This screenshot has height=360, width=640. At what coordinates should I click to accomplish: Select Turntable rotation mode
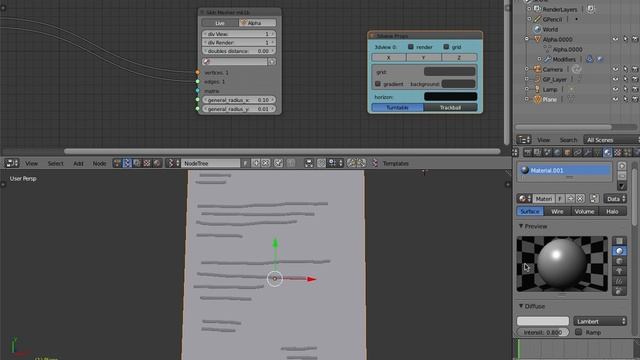pos(398,107)
